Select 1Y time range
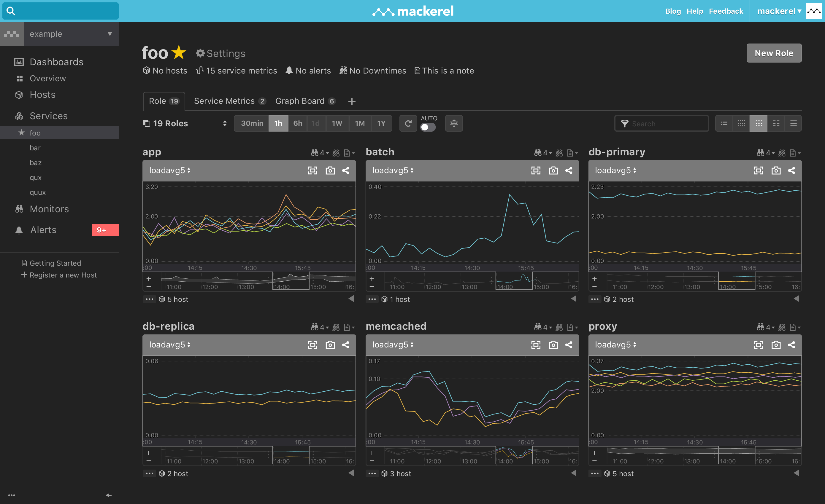Viewport: 825px width, 504px height. (381, 123)
